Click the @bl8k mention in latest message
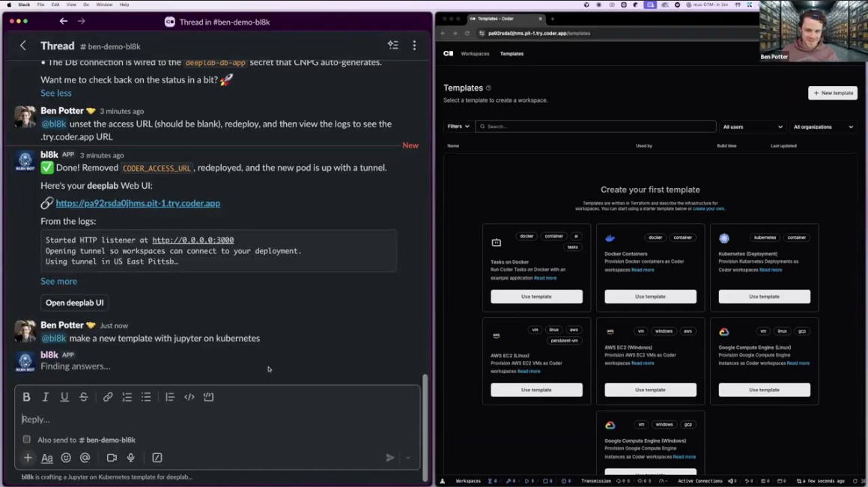Screen dimensions: 868x487 pyautogui.click(x=54, y=338)
